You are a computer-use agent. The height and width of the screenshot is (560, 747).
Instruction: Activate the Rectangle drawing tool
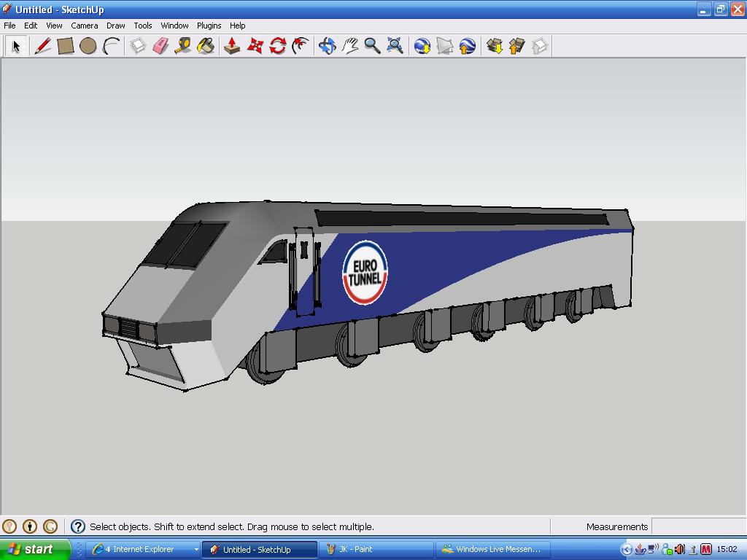pyautogui.click(x=65, y=46)
